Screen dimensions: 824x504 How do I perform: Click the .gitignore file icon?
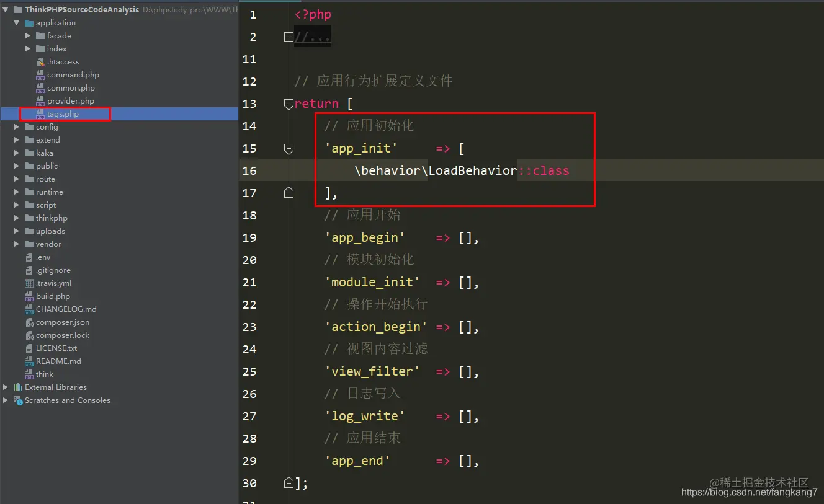pyautogui.click(x=29, y=270)
